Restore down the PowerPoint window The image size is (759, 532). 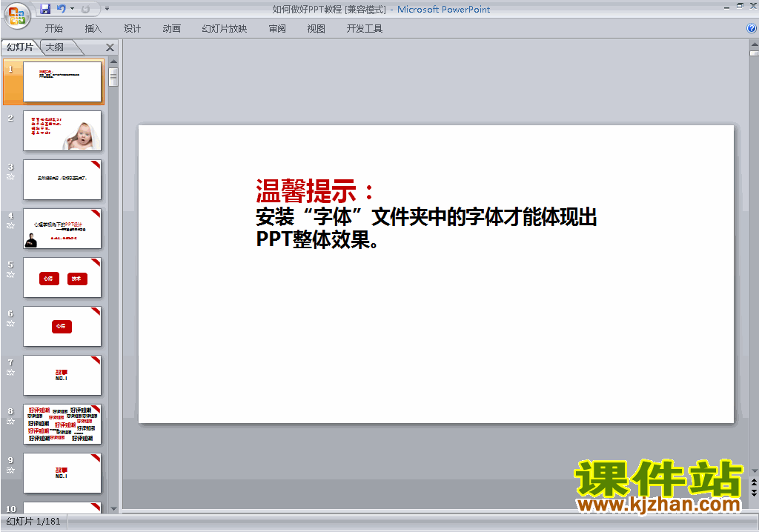point(740,6)
